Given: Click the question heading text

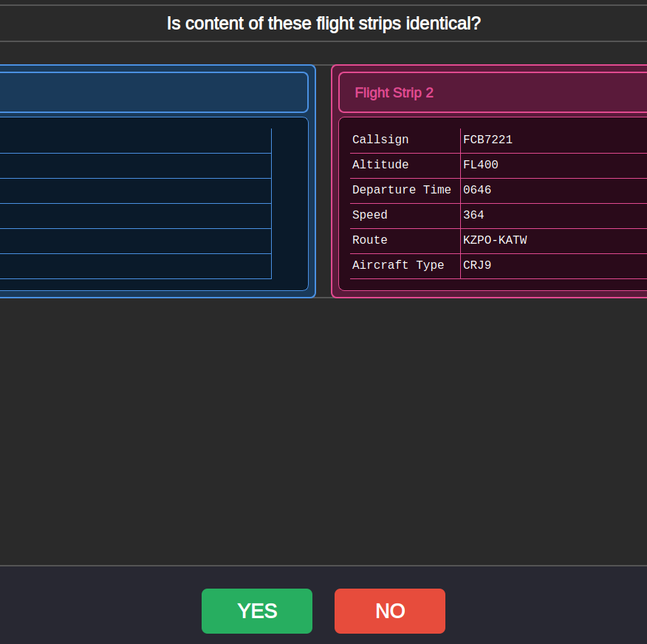Looking at the screenshot, I should 323,24.
